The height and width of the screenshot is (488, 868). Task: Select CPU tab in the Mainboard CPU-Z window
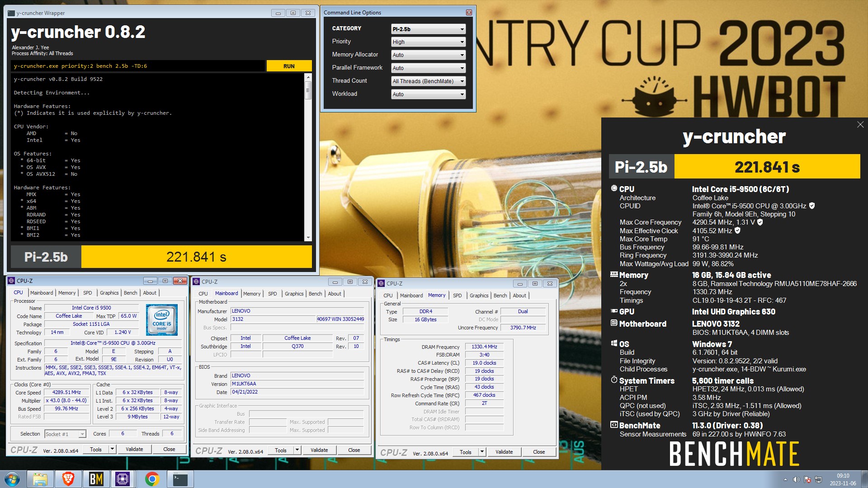[203, 294]
